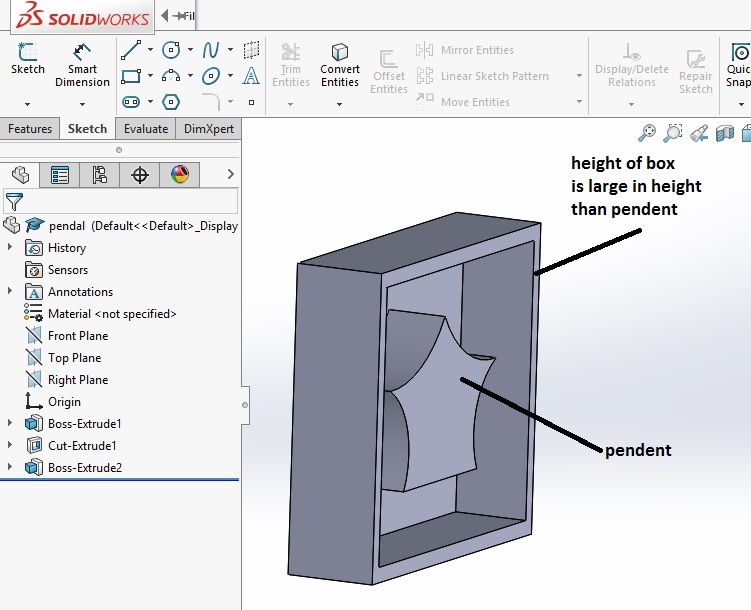The width and height of the screenshot is (751, 610).
Task: Open Convert Entities dropdown arrow
Action: point(339,104)
